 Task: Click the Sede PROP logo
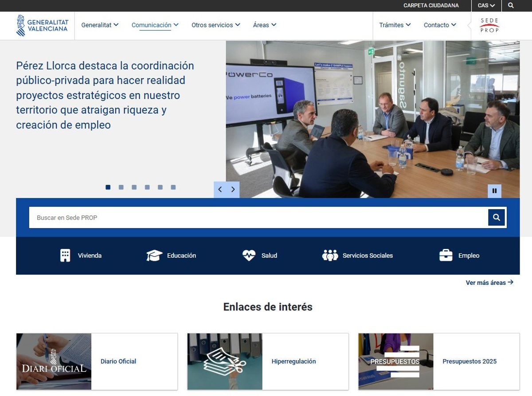[x=489, y=25]
